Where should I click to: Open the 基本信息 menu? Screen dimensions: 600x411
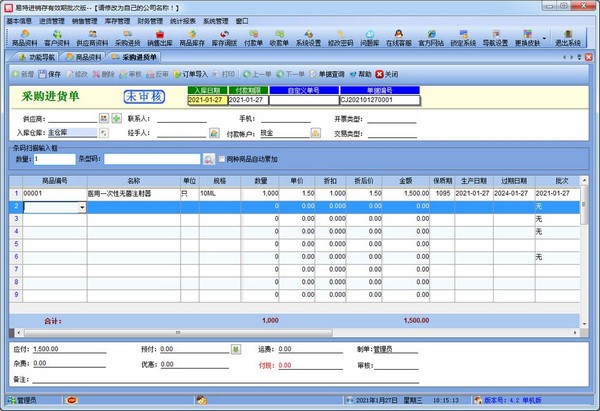pos(19,21)
